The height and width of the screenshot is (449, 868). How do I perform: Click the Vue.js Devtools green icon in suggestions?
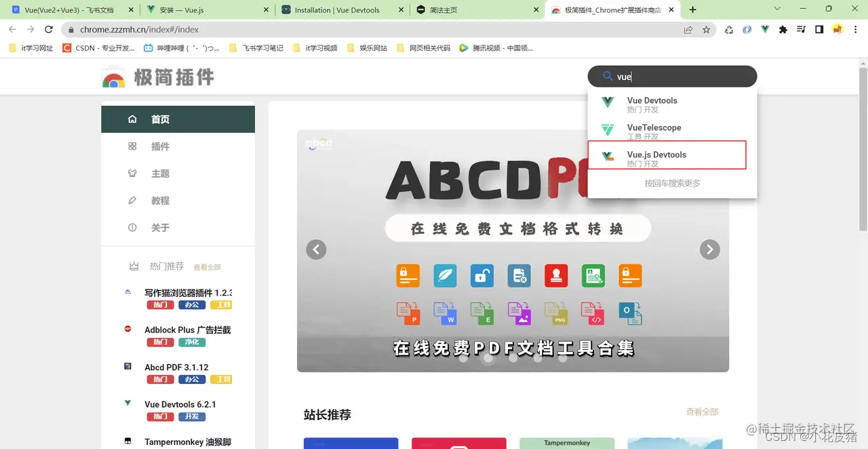coord(608,157)
